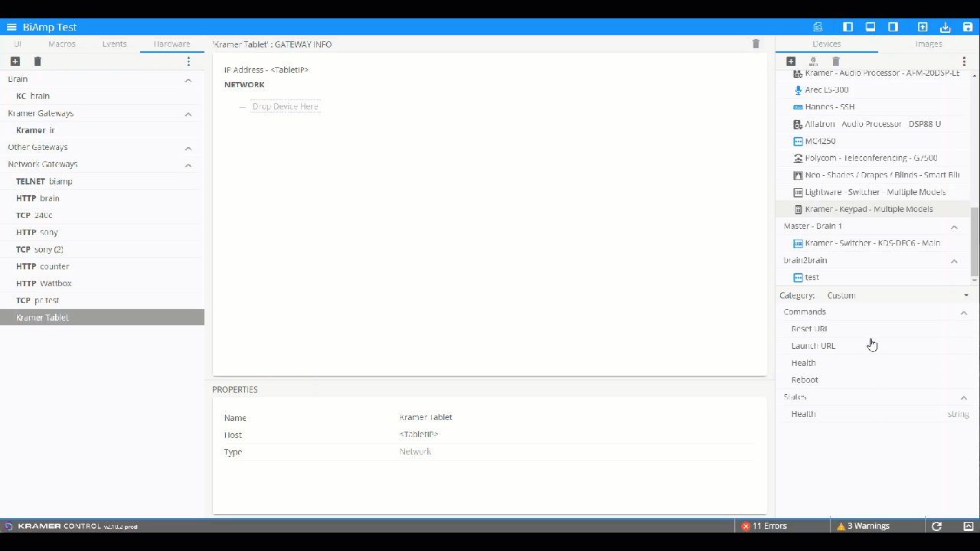Select the Polycom Teleconferencing G7500 device
Image resolution: width=980 pixels, height=551 pixels.
pyautogui.click(x=873, y=158)
